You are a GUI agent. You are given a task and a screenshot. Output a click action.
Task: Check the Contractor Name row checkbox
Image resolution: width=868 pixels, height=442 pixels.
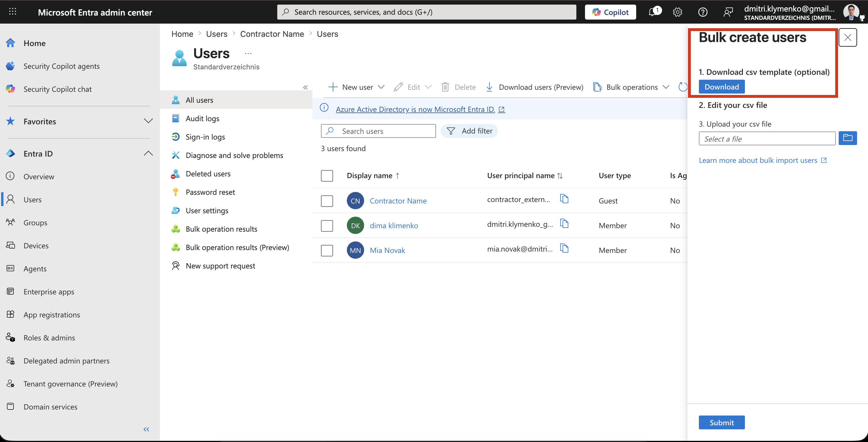pos(327,201)
